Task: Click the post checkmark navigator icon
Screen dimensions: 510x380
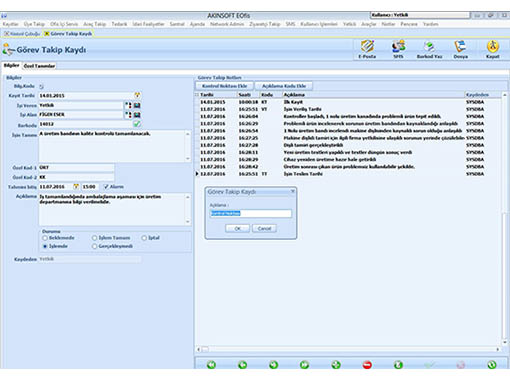Action: (x=429, y=365)
